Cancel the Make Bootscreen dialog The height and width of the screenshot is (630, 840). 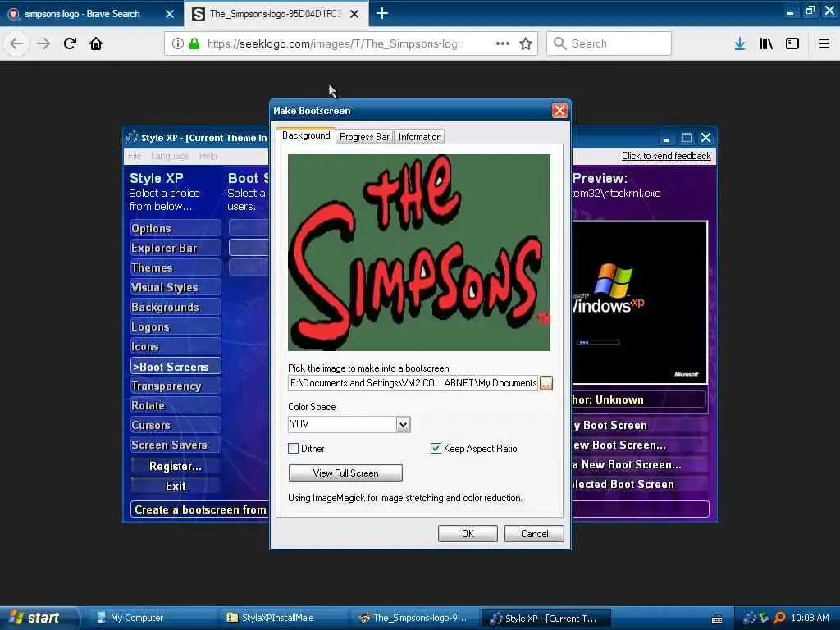coord(534,533)
